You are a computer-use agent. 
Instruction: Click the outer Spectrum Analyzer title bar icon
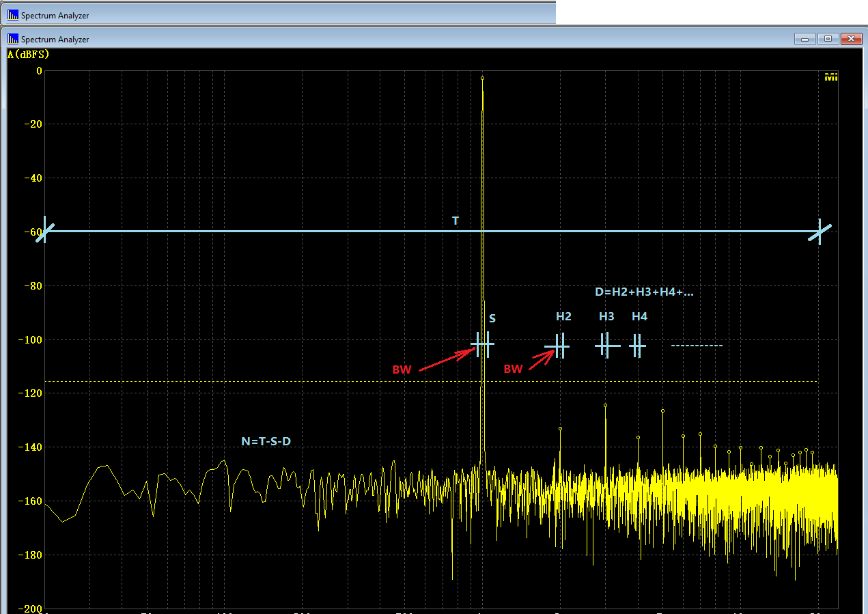(14, 15)
